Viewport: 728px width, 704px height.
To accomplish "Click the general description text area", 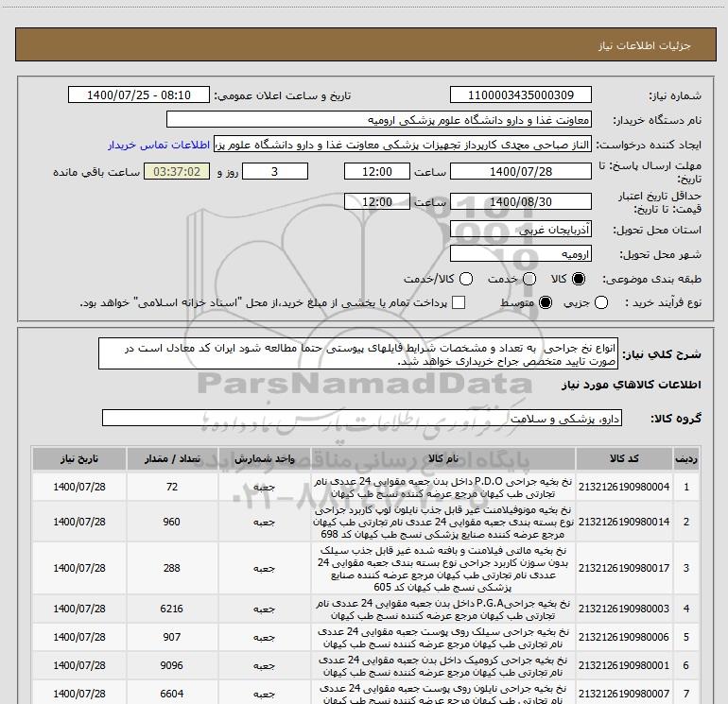I will pyautogui.click(x=357, y=354).
